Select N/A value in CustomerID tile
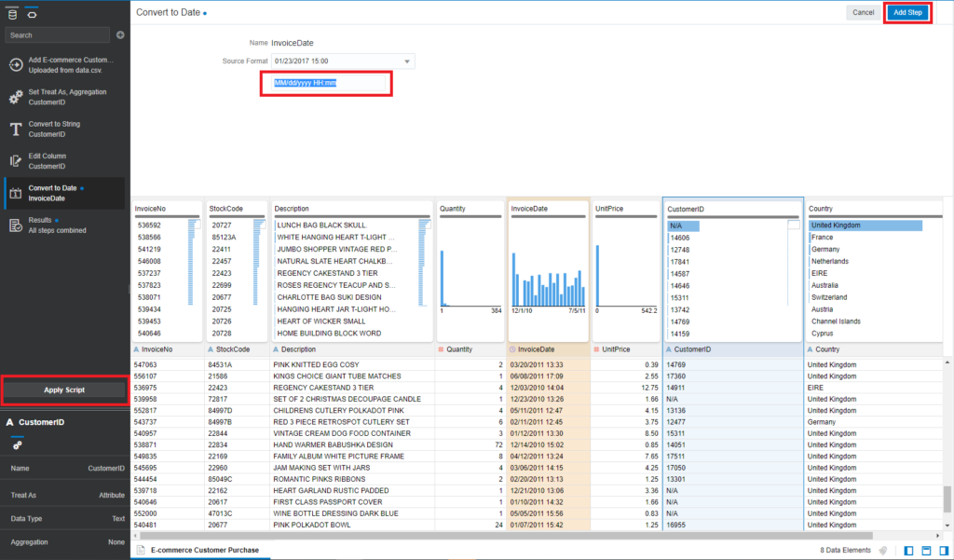 (x=683, y=225)
